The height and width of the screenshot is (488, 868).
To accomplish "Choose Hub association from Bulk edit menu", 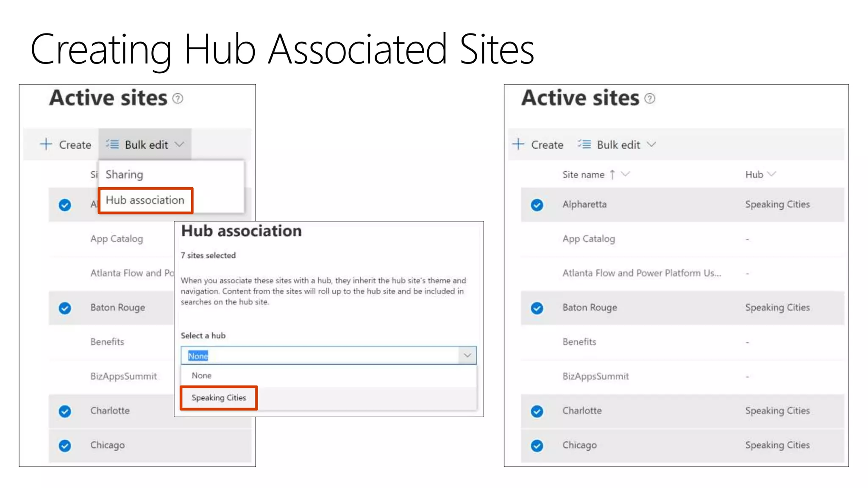I will pyautogui.click(x=145, y=200).
